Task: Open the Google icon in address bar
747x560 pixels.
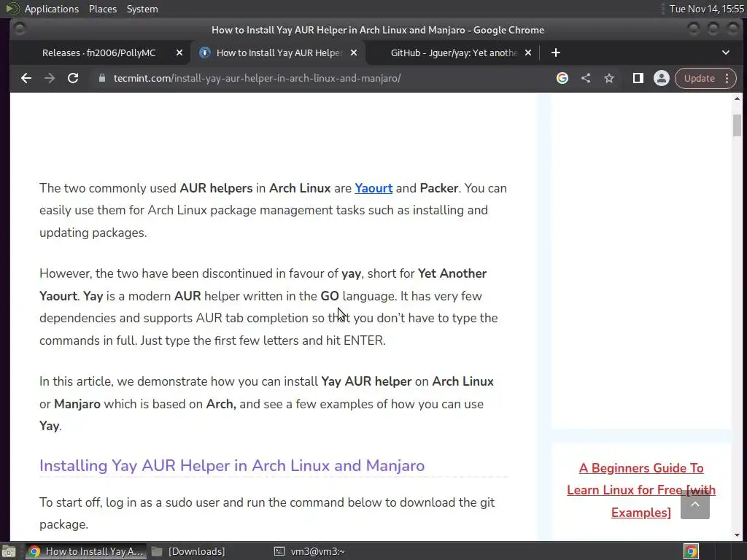Action: pyautogui.click(x=562, y=78)
